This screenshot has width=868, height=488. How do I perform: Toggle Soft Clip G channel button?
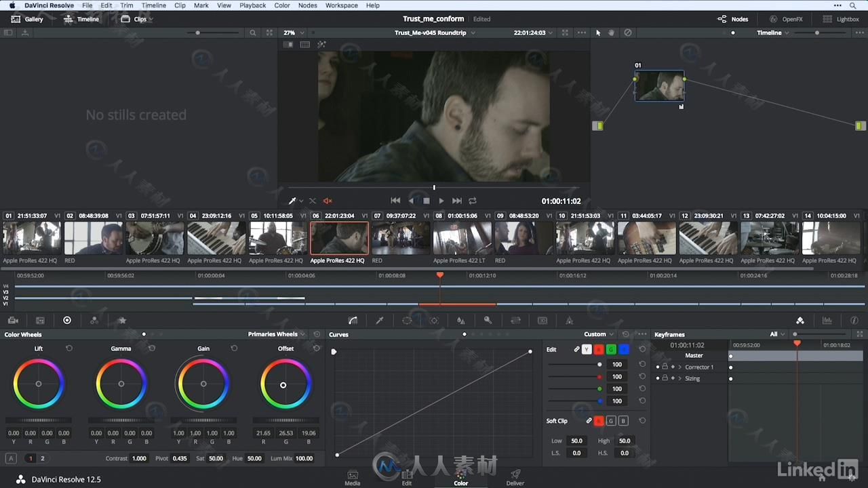click(611, 421)
